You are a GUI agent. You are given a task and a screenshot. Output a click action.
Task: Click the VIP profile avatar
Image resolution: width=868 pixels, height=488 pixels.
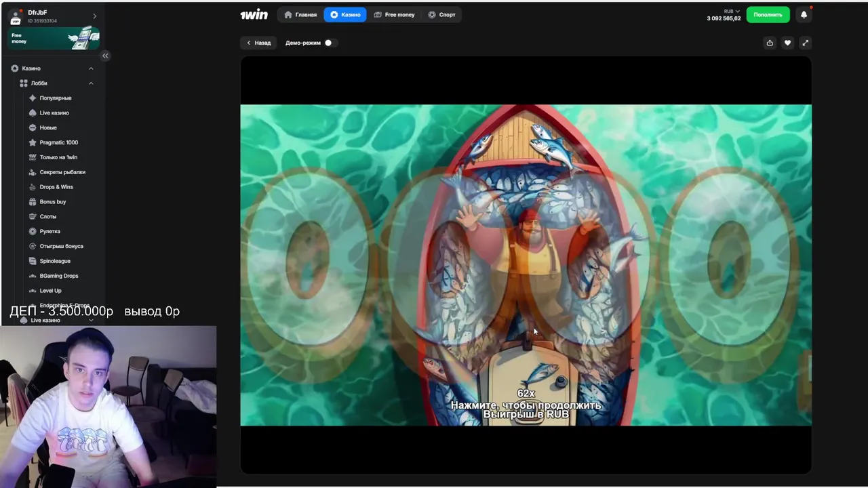coord(16,17)
